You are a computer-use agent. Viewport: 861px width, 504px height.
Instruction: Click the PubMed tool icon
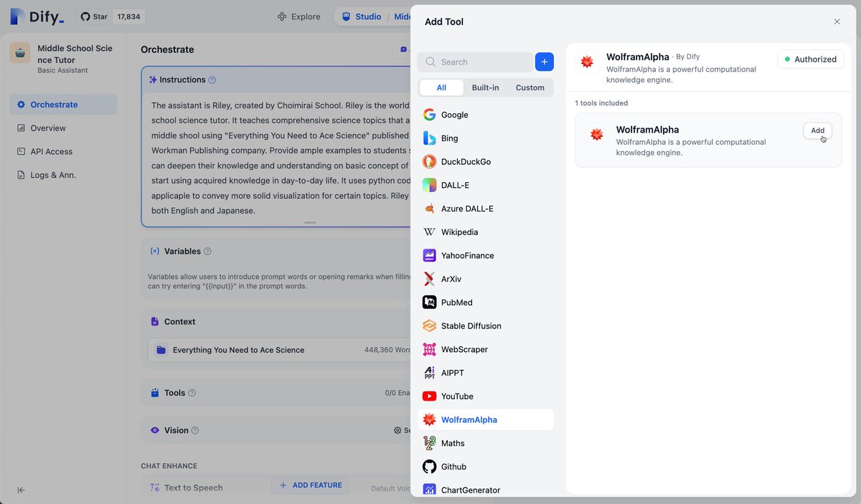429,303
